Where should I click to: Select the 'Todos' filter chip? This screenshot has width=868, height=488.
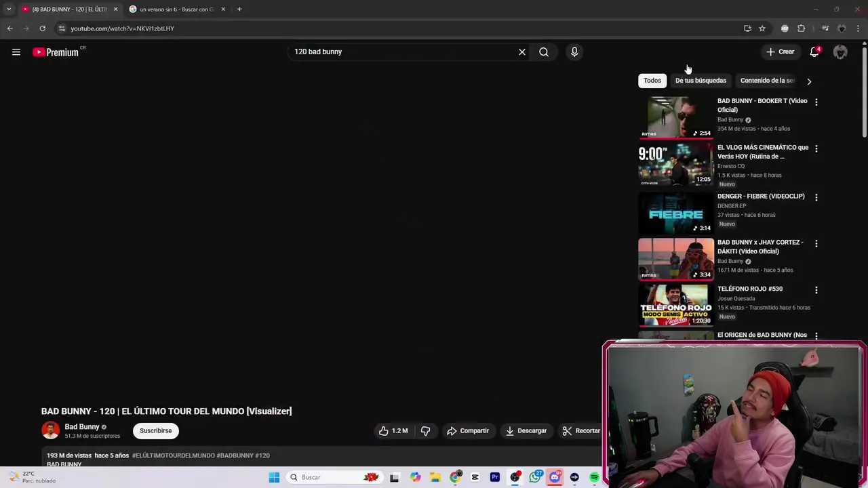click(x=652, y=81)
